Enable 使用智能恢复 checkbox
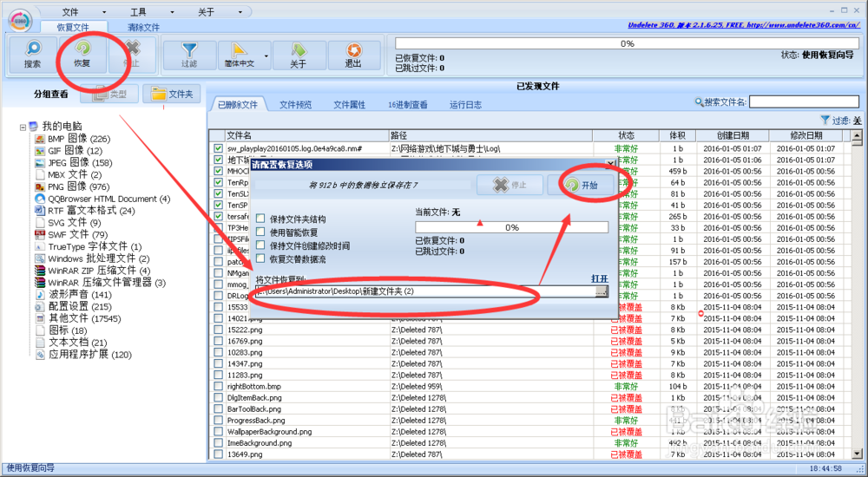 (260, 232)
